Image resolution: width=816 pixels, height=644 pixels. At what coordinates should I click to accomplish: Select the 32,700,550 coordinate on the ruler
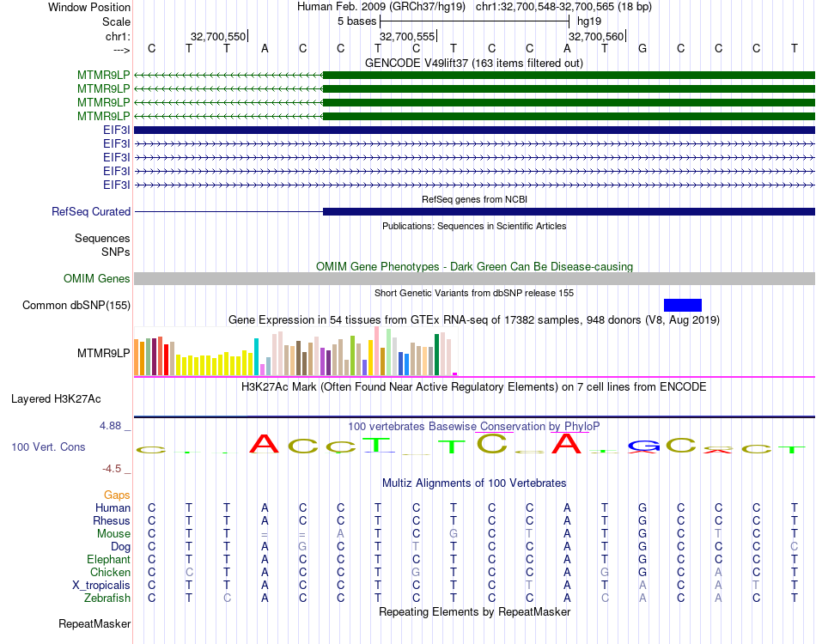(x=217, y=36)
